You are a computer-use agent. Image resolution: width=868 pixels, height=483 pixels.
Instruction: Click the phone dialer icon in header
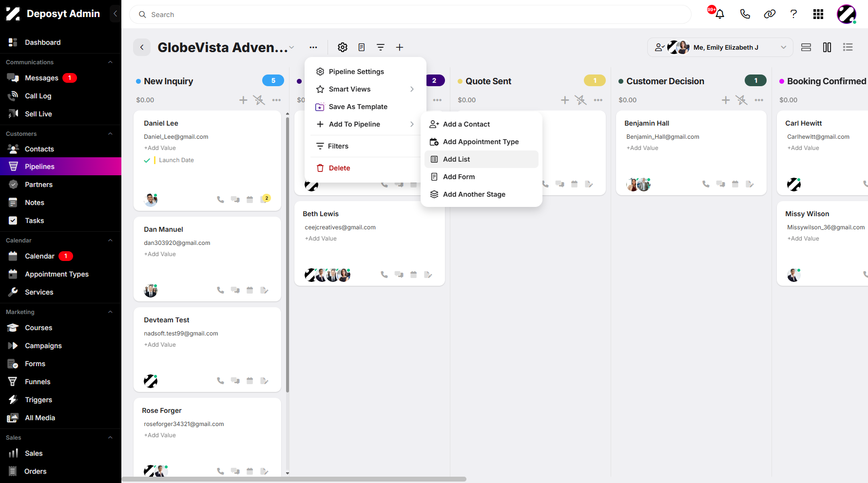(745, 14)
